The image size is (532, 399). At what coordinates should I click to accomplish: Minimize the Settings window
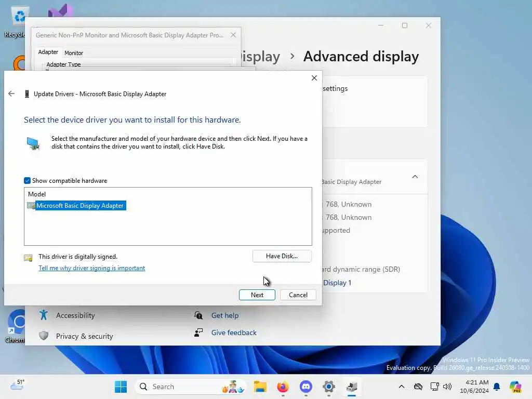[381, 25]
